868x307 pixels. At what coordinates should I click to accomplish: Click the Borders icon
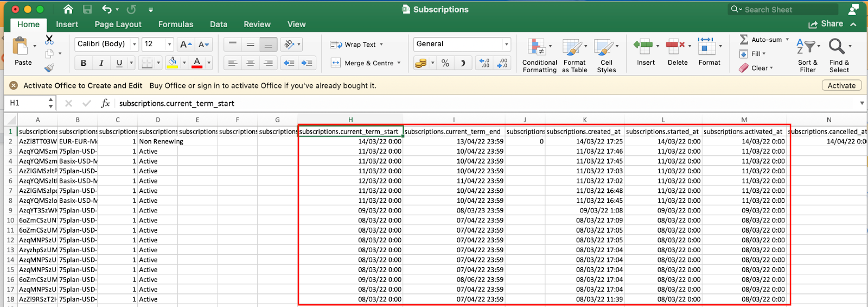click(147, 63)
